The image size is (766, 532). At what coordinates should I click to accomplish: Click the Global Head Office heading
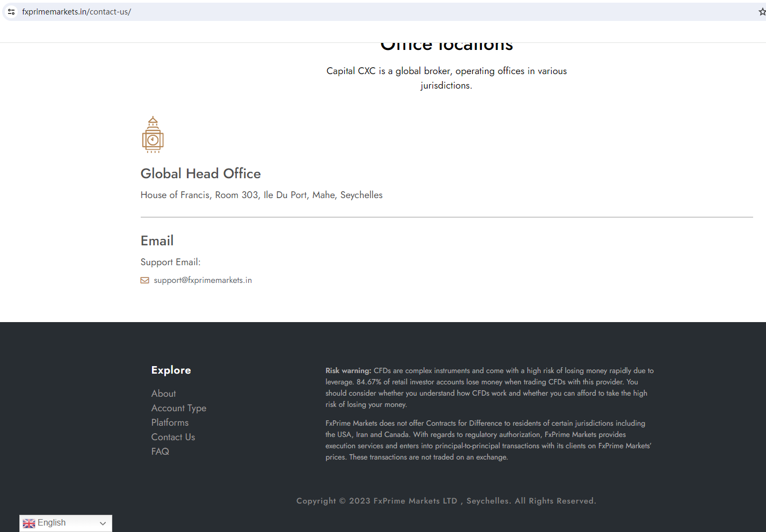pos(201,173)
